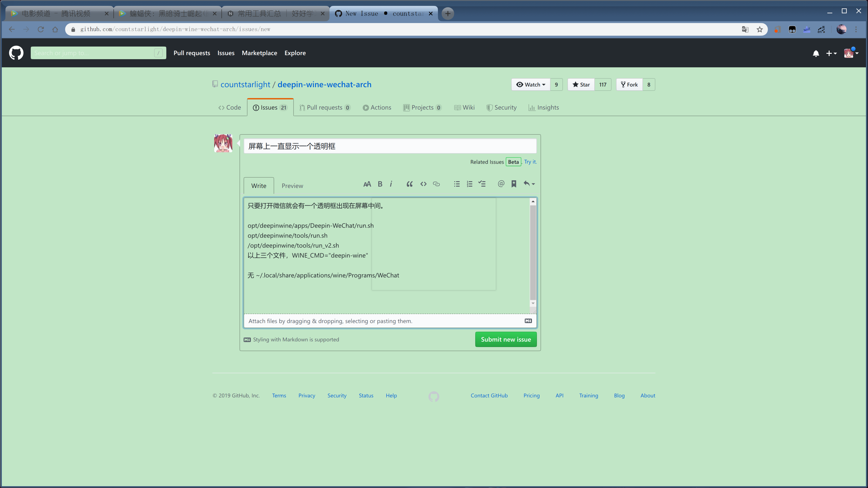This screenshot has width=868, height=488.
Task: Add a bulleted list
Action: [456, 184]
